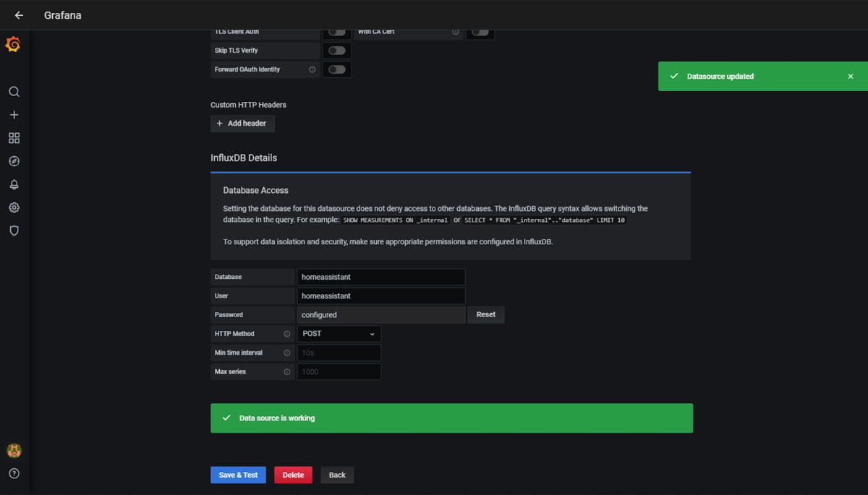Click the 'Datasource updated' notification text
Image resolution: width=868 pixels, height=495 pixels.
pos(720,77)
